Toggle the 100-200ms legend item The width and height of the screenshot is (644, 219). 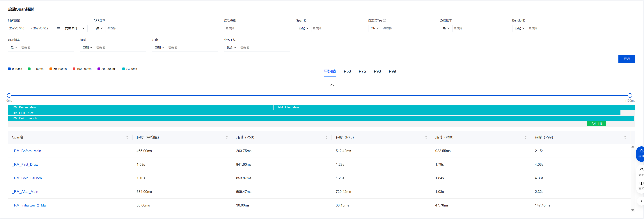click(82, 69)
